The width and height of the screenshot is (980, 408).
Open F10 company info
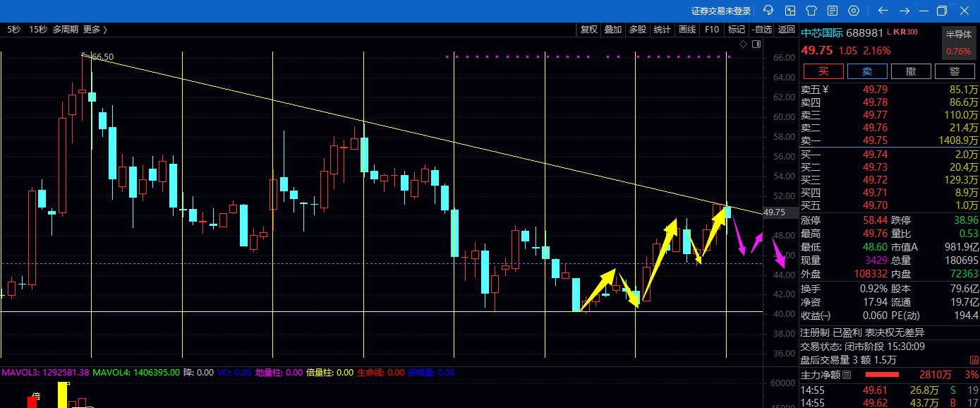pos(712,30)
